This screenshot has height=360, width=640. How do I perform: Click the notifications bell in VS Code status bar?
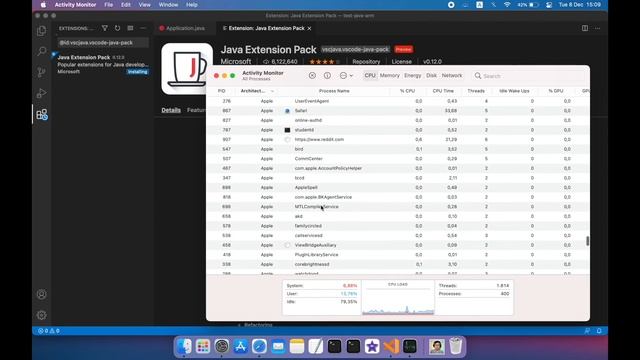click(599, 331)
